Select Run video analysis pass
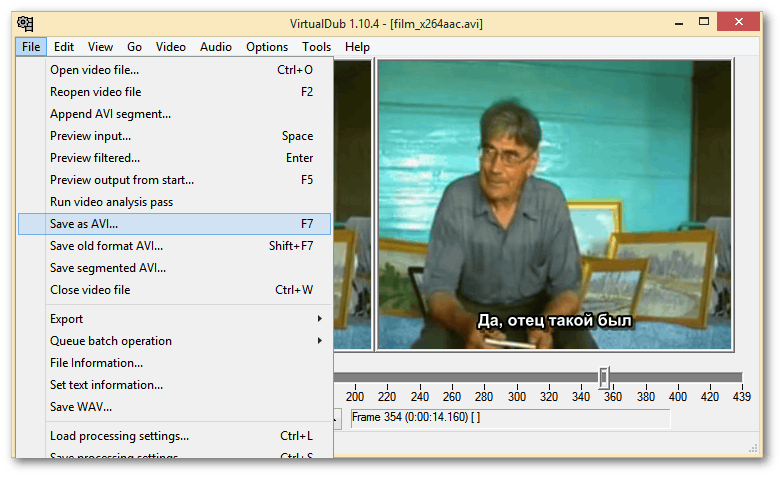 pyautogui.click(x=111, y=202)
